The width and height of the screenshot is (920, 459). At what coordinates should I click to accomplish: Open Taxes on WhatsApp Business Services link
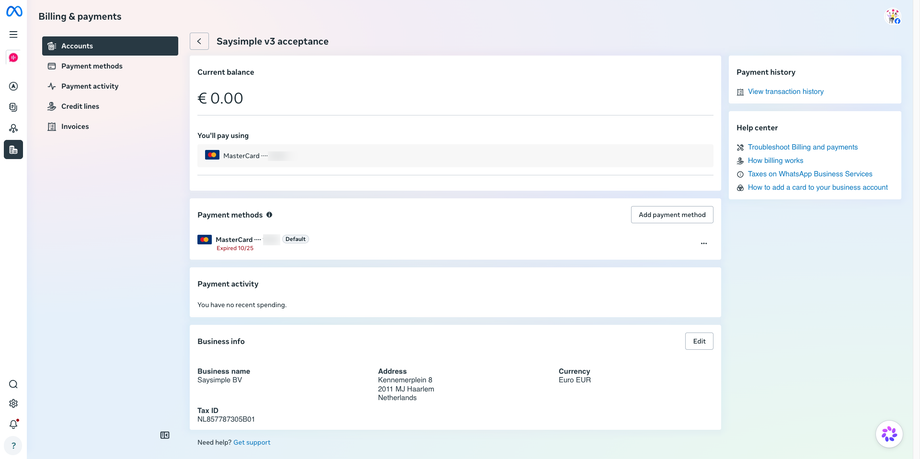[x=810, y=174]
